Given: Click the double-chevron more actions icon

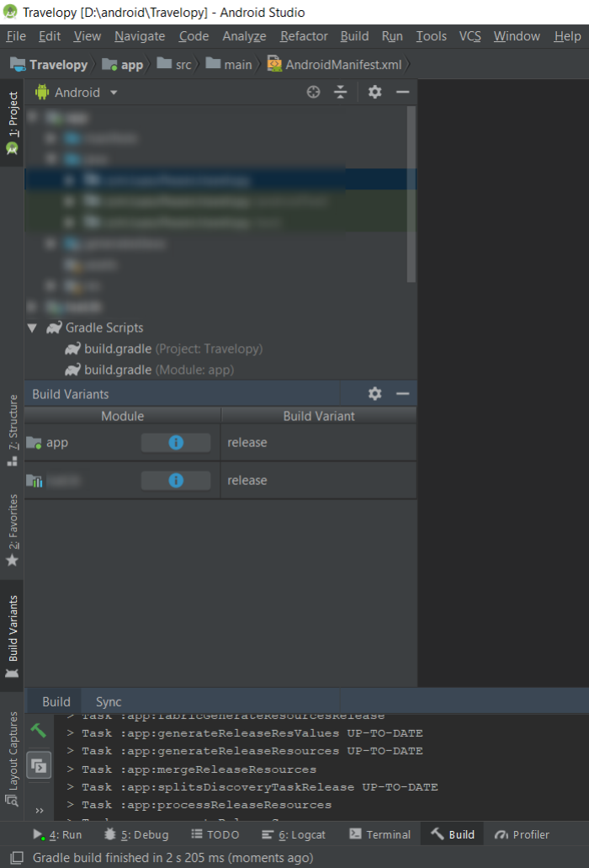Looking at the screenshot, I should tap(39, 811).
